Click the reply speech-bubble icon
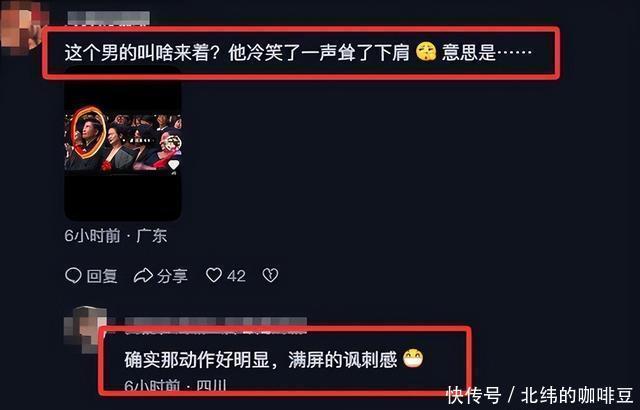Viewport: 640px width, 410px height. point(73,275)
